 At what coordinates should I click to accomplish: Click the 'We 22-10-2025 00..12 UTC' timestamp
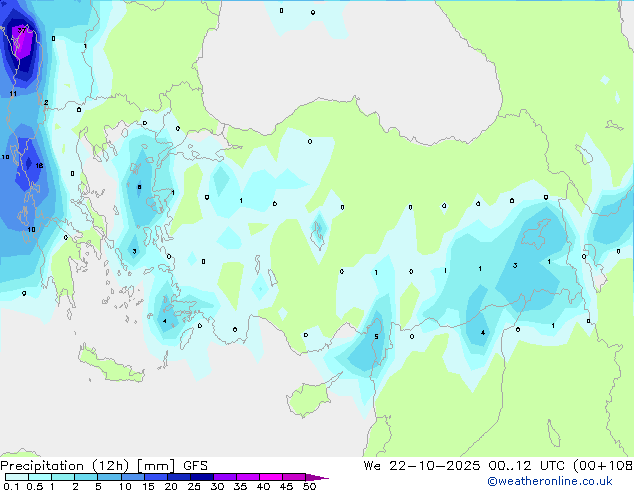[464, 466]
